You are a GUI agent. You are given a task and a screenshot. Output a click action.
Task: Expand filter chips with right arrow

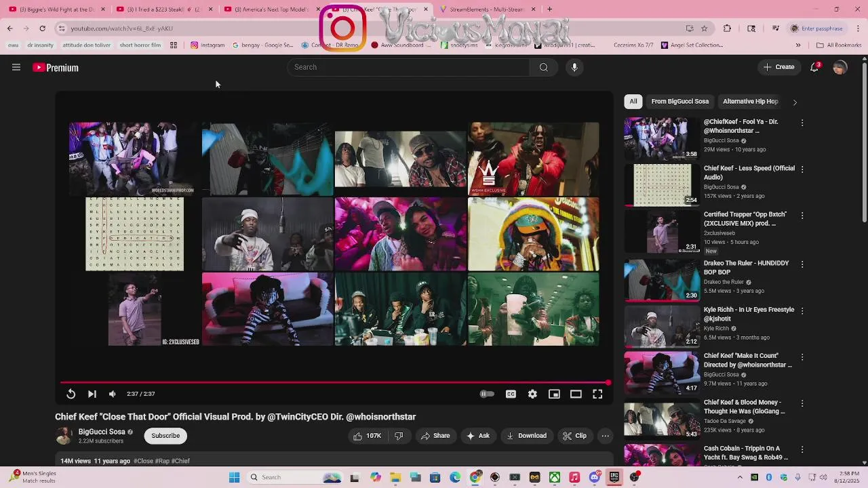[x=795, y=102]
